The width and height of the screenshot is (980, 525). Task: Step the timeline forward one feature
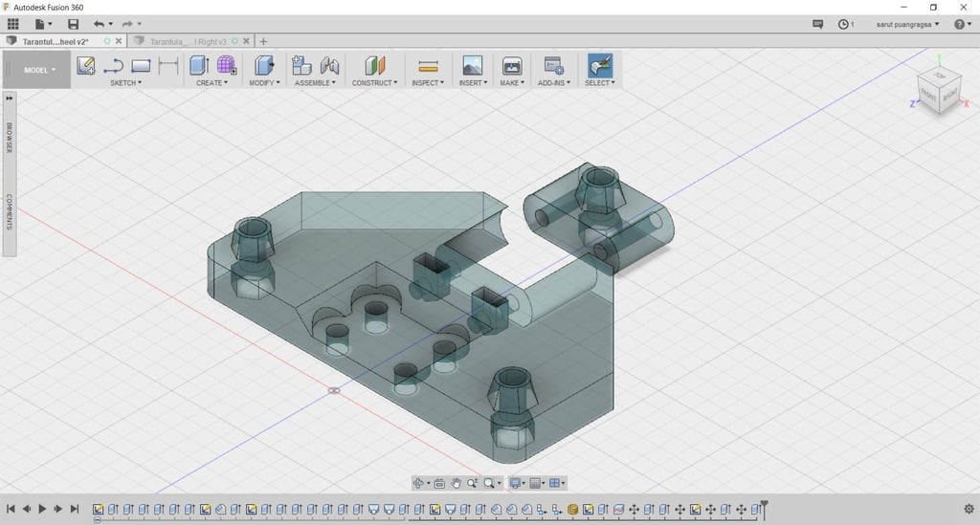point(58,509)
